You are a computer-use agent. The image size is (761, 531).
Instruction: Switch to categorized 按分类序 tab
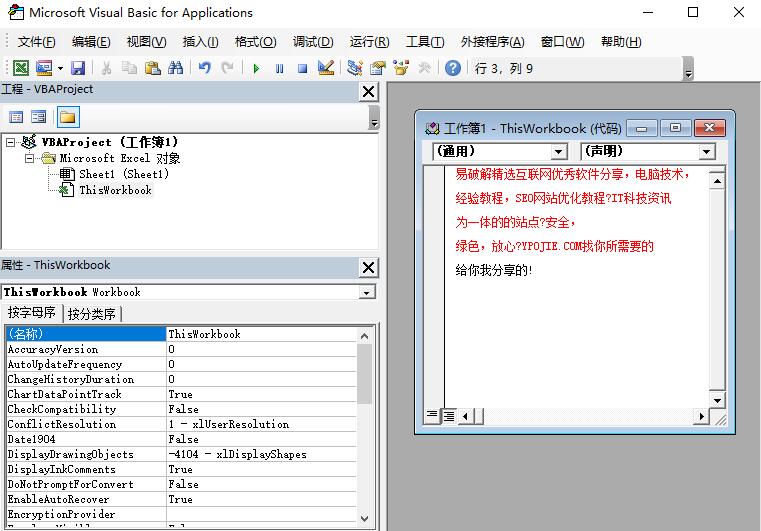click(92, 314)
